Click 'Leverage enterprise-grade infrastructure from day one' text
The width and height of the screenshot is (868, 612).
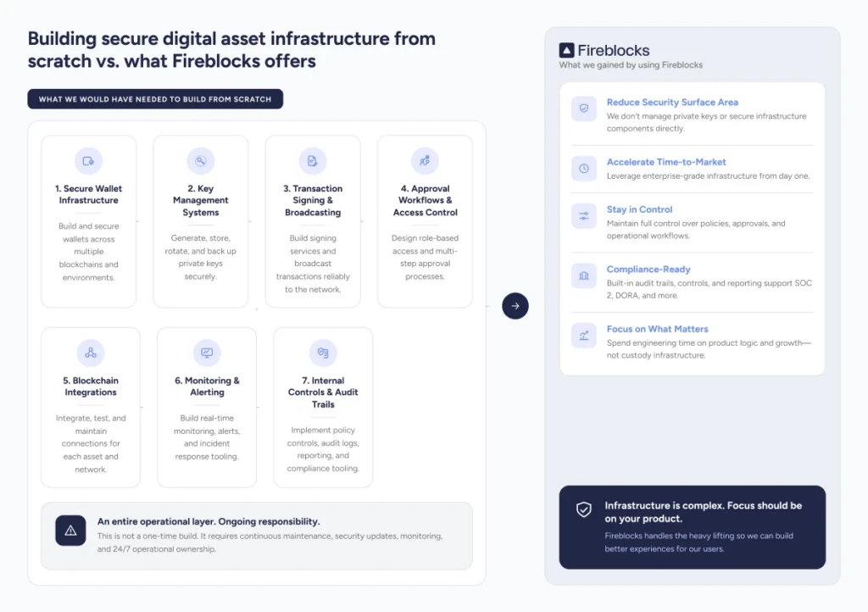click(708, 176)
